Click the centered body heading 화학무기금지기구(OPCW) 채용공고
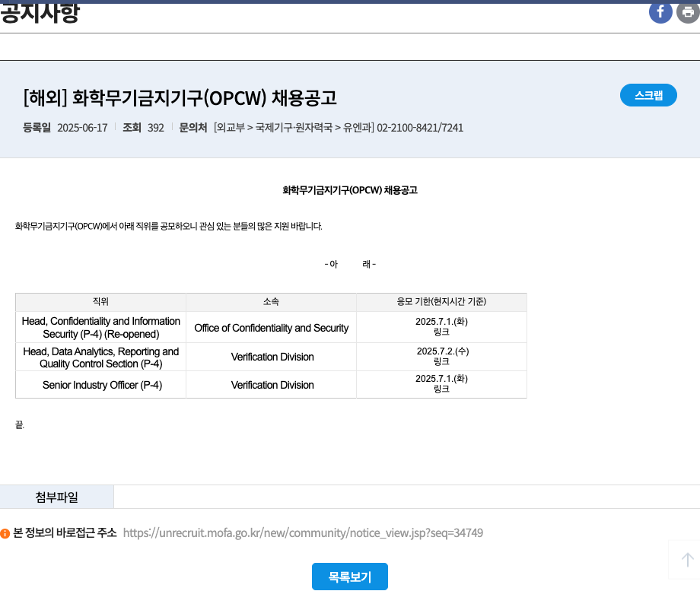Screen dimensions: 700x591 350,191
